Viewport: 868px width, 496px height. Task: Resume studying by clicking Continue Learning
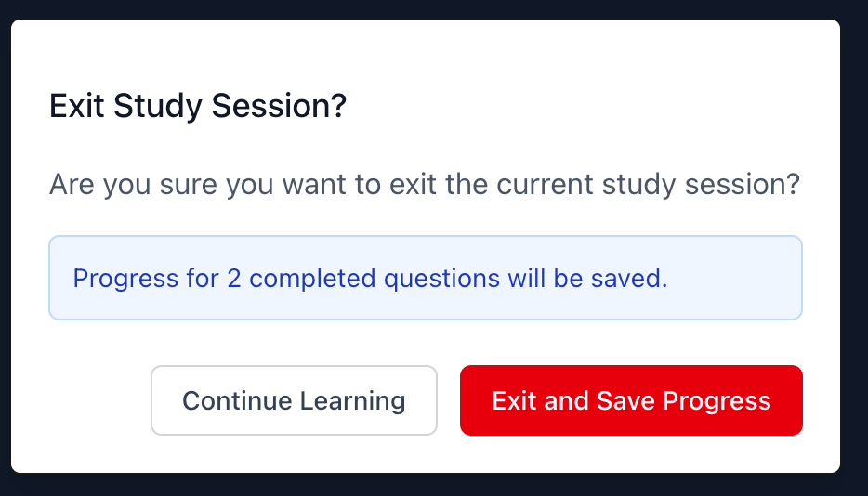click(x=294, y=400)
